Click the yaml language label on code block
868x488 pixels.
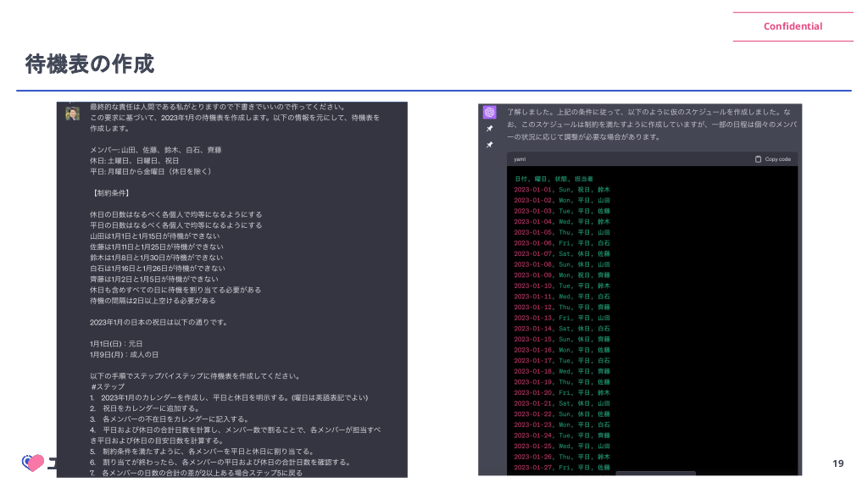(x=520, y=159)
